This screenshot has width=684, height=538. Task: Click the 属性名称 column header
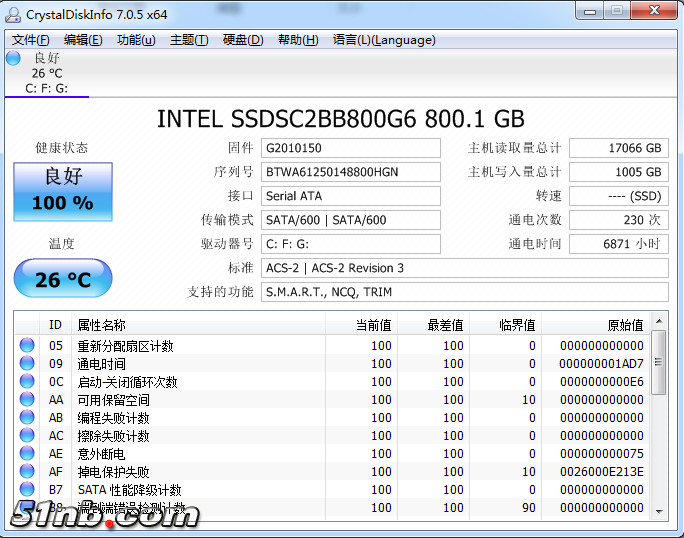[x=198, y=325]
